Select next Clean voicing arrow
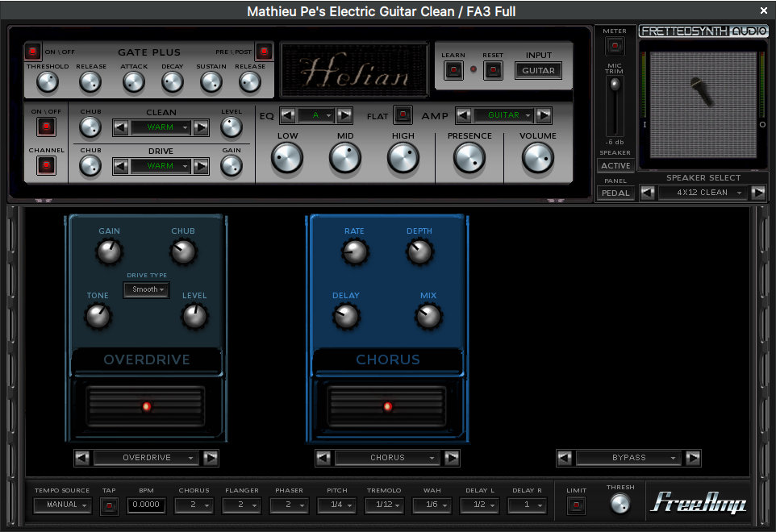 (x=201, y=127)
